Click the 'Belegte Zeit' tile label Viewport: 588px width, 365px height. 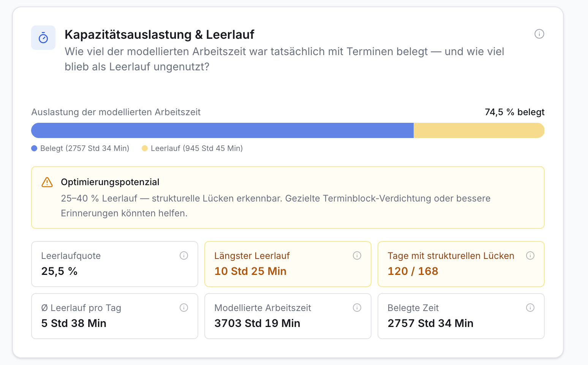coord(413,308)
